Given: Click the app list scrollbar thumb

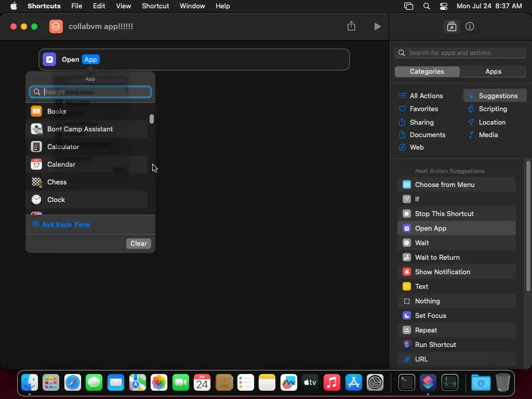Looking at the screenshot, I should [152, 119].
